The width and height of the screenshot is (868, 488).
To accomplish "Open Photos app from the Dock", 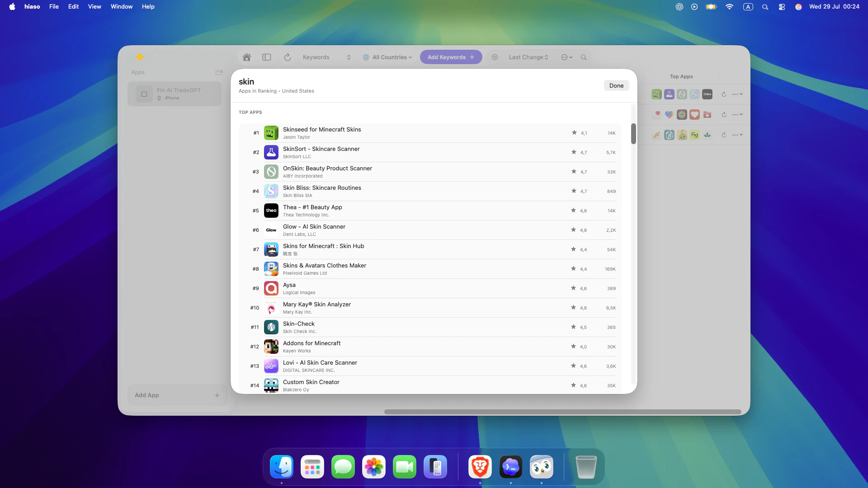I will pos(374,467).
